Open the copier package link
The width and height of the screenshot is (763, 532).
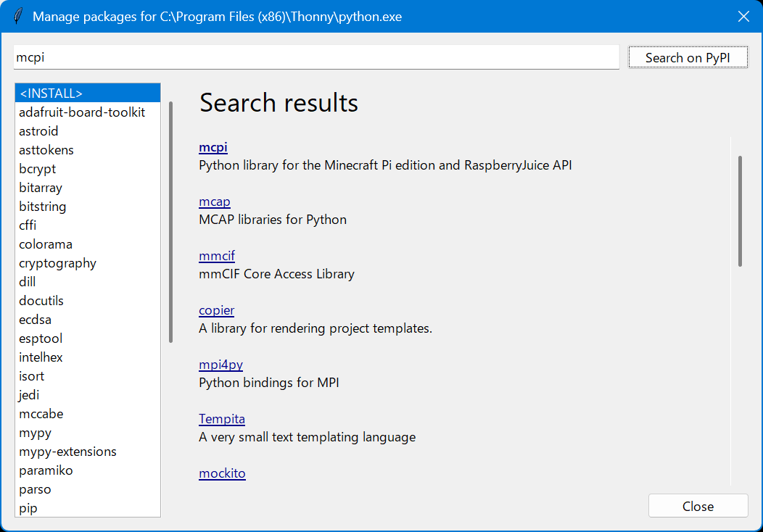(217, 309)
